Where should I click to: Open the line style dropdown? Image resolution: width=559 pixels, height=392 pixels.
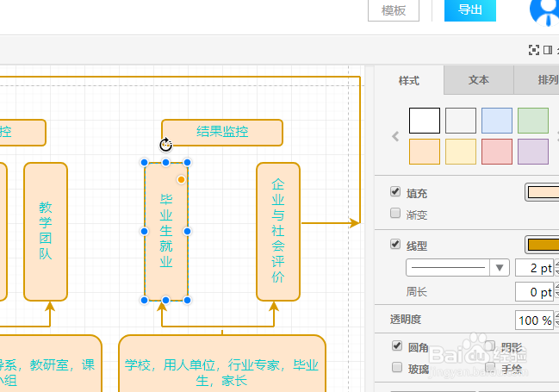coord(457,268)
